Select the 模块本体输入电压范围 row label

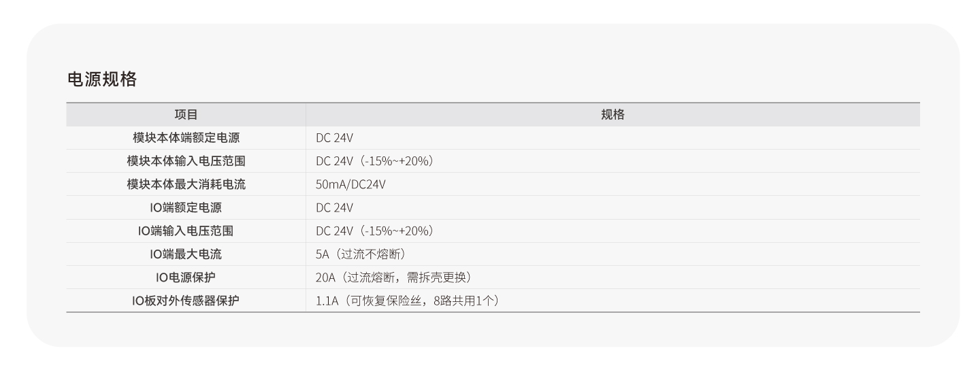[186, 161]
